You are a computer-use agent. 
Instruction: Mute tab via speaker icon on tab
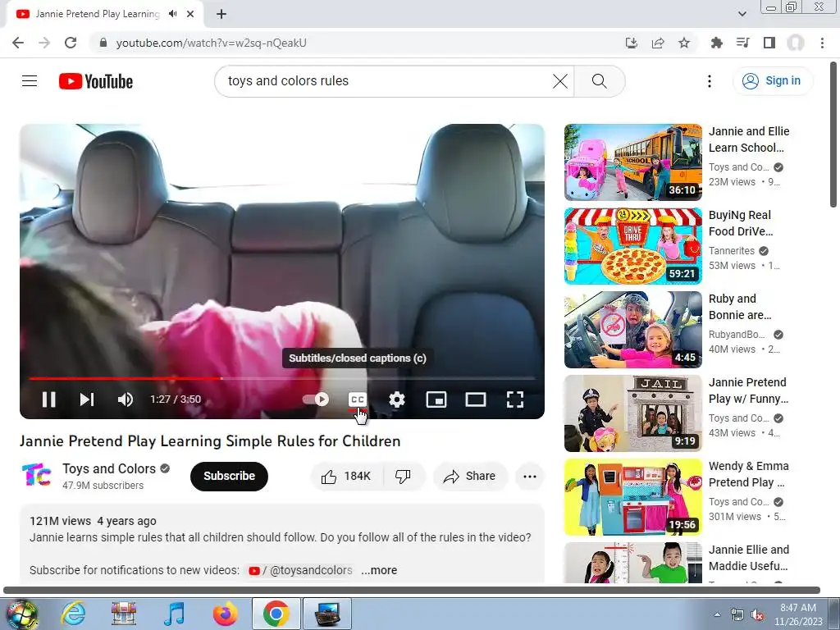172,14
